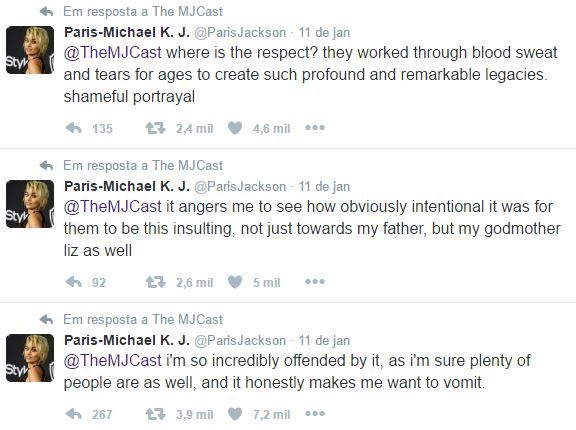
Task: Open the profile avatar of the third tweet
Action: point(30,358)
